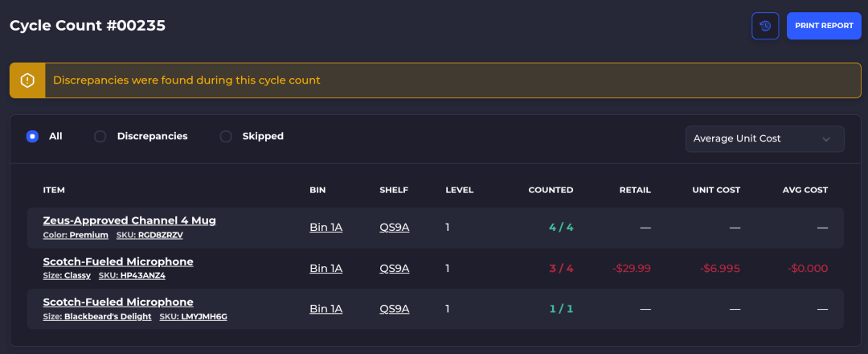
Task: Open Bin 1A link in the LMYJMH6G row
Action: pyautogui.click(x=326, y=309)
